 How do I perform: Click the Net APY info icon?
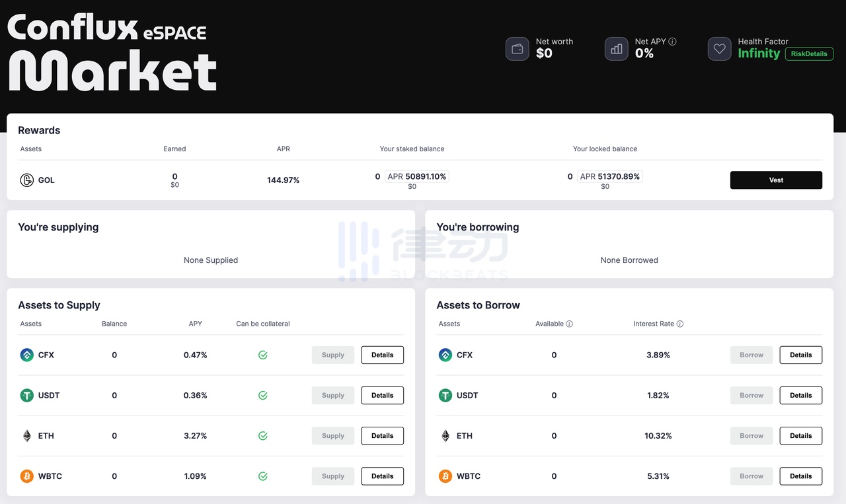pos(672,42)
